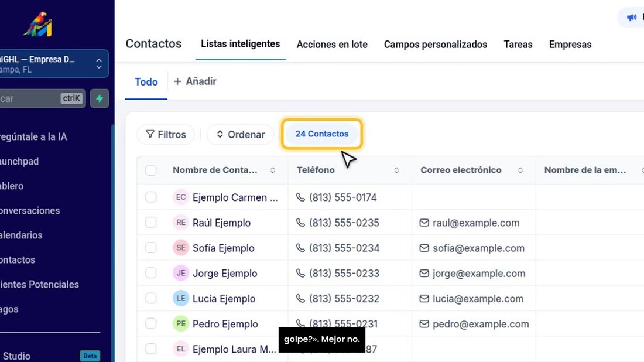Switch to the Empresas tab
Viewport: 644px width, 362px height.
coord(570,45)
